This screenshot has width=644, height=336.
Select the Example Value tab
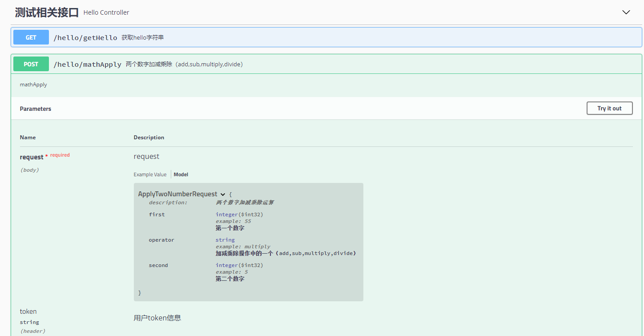click(150, 174)
